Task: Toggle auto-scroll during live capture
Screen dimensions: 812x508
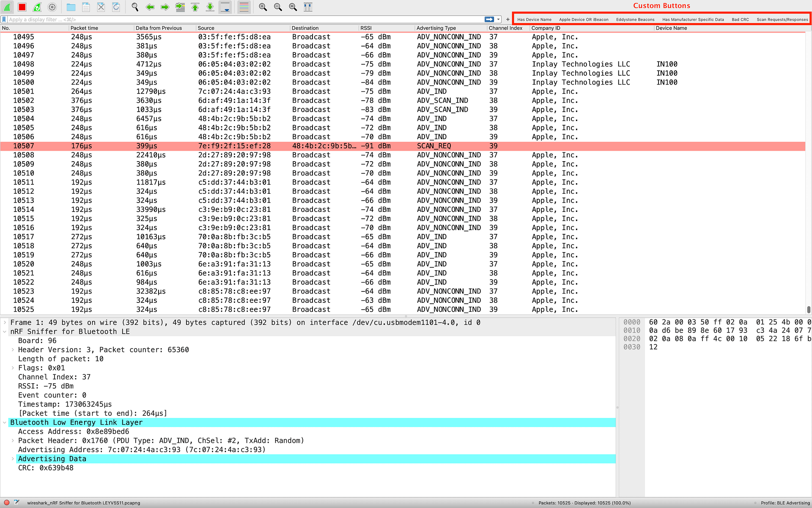Action: tap(225, 7)
